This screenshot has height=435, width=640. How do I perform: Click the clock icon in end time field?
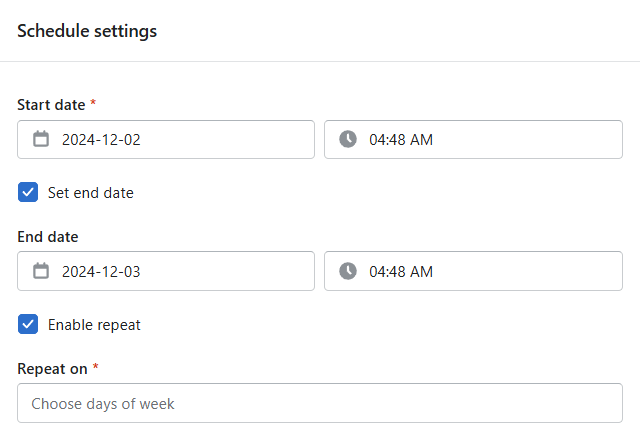coord(348,271)
